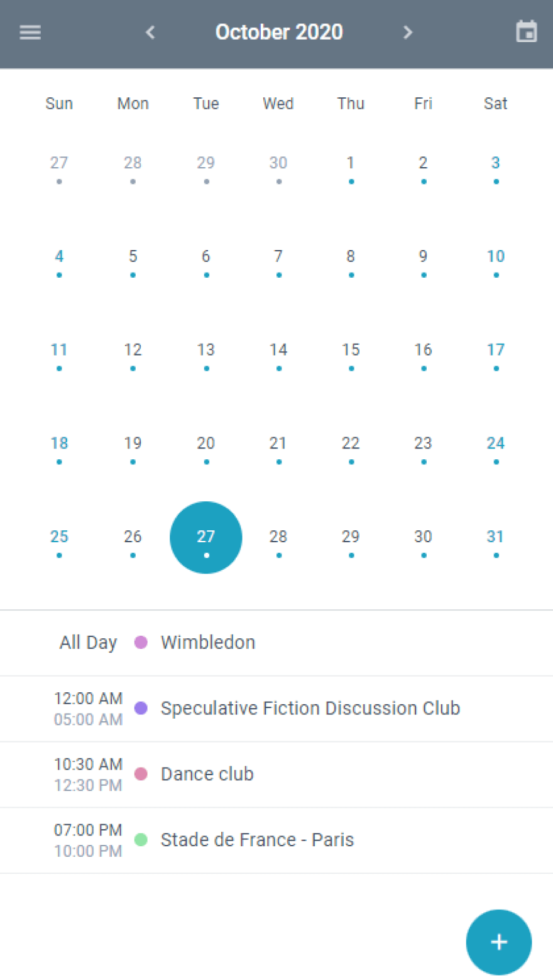Screen dimensions: 553x980
Task: Click the today calendar icon
Action: coord(526,32)
